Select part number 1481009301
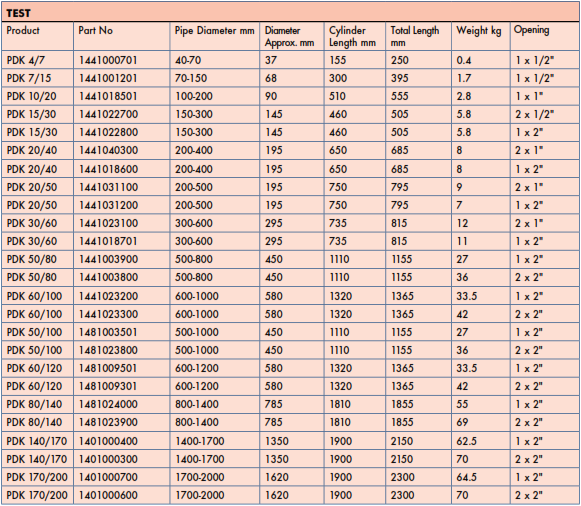This screenshot has height=506, width=581. 108,386
